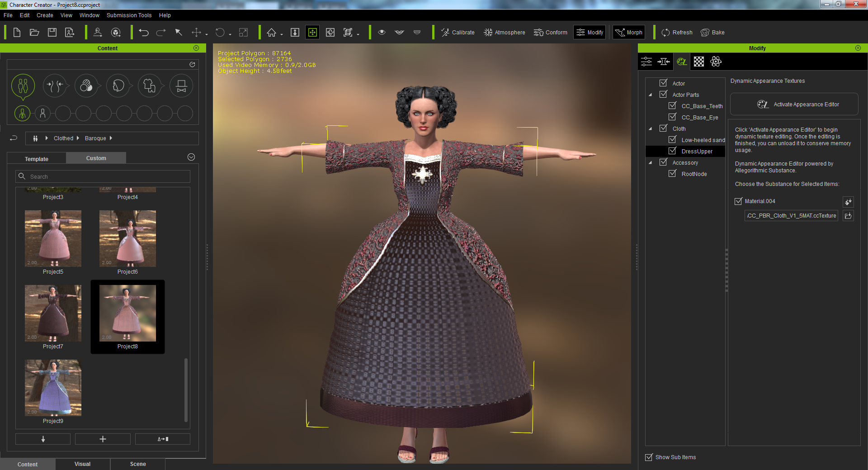Image resolution: width=868 pixels, height=470 pixels.
Task: Click the Redo arrow icon
Action: 161,33
